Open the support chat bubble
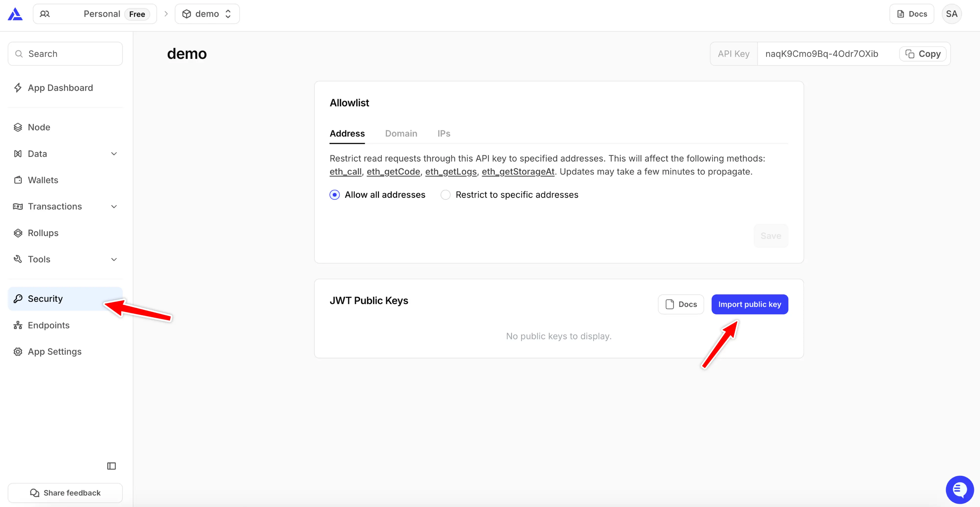Viewport: 980px width, 507px height. [959, 490]
